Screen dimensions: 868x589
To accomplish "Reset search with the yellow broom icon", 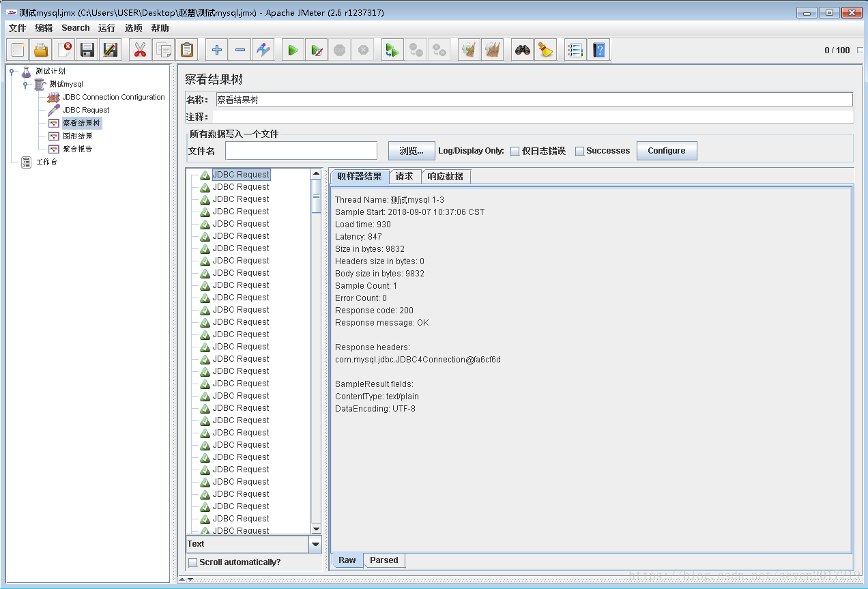I will click(x=545, y=50).
